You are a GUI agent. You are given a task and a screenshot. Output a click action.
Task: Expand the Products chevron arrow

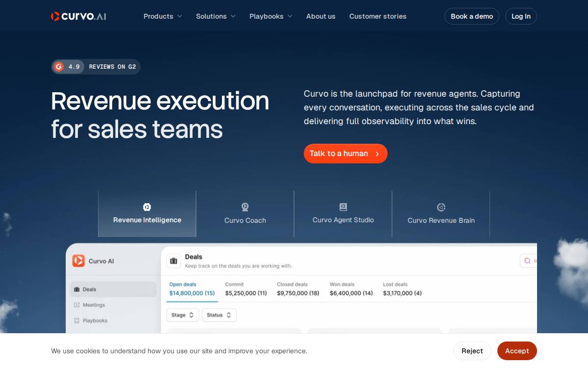point(179,16)
